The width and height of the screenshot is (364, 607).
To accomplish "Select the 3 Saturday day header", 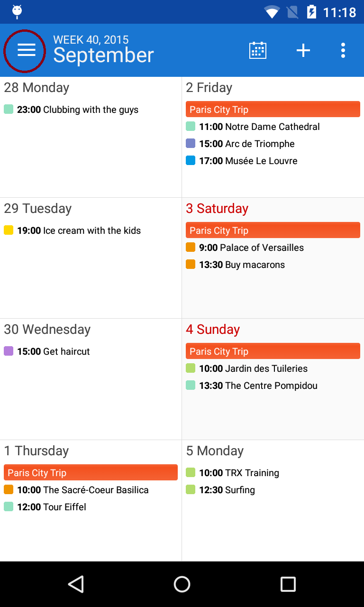I will (217, 209).
